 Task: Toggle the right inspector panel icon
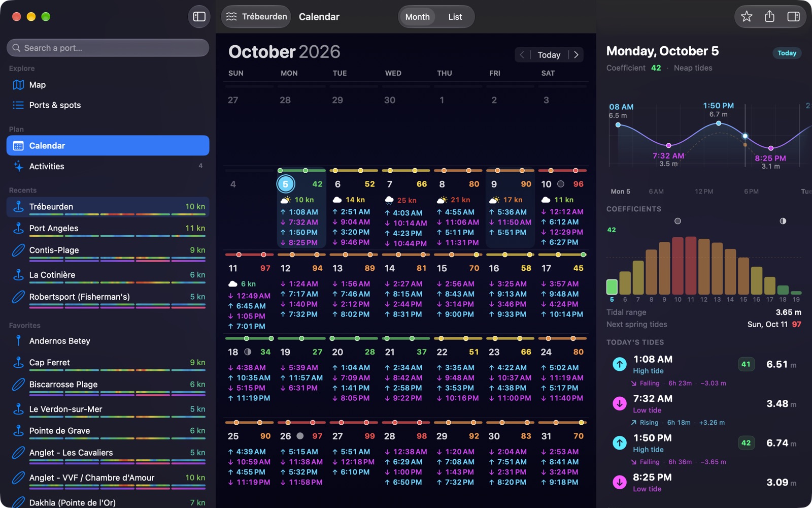tap(793, 17)
